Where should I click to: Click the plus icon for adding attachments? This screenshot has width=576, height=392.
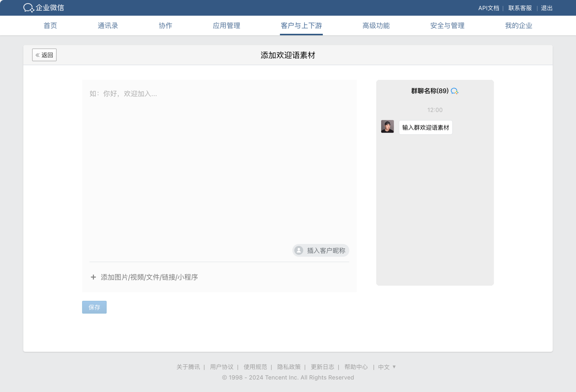pos(93,277)
